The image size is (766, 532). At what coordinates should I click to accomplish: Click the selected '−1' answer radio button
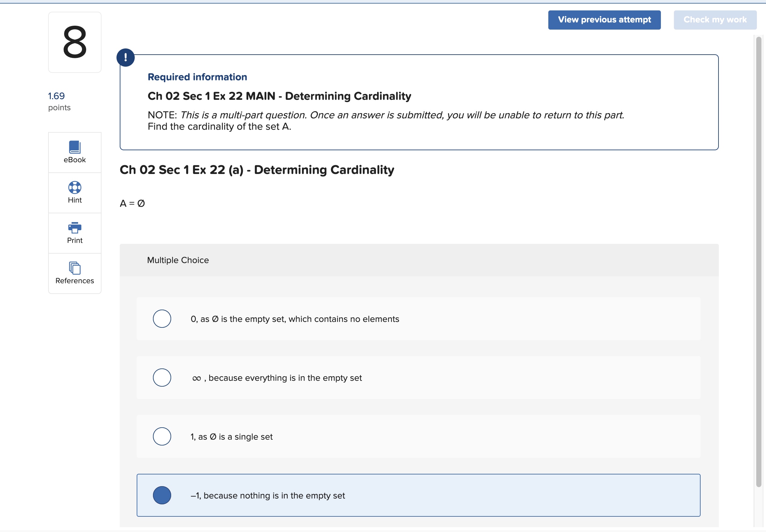[x=162, y=495]
